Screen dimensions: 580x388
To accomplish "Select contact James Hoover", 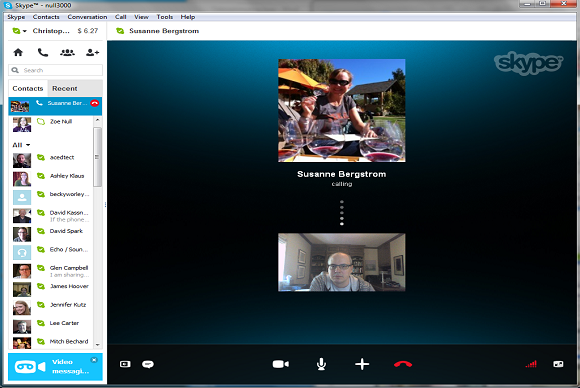I will pos(51,289).
